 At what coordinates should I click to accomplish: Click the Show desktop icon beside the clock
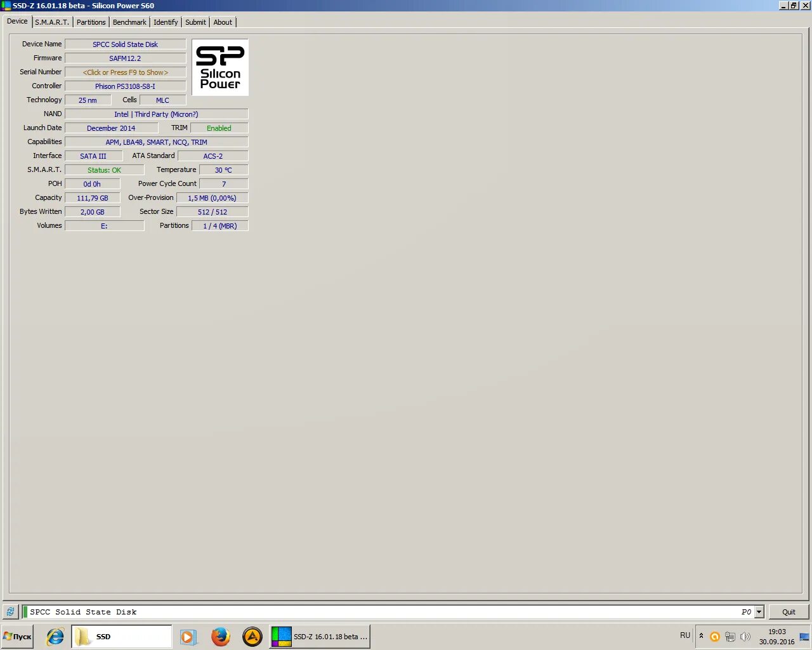coord(804,637)
